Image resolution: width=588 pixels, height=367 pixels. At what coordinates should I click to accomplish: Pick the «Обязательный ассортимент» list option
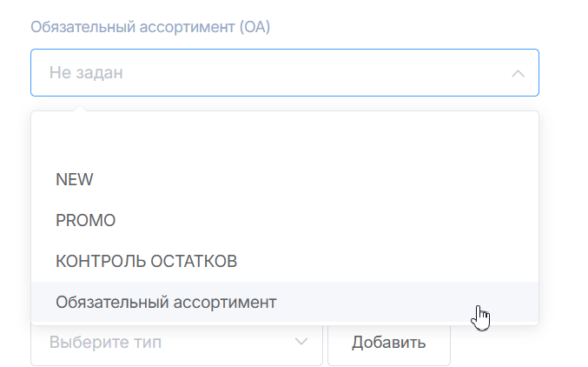166,303
